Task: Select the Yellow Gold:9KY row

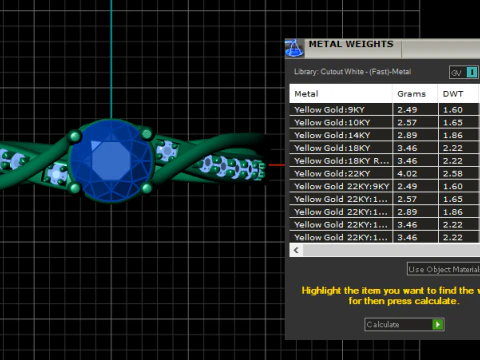Action: click(x=385, y=110)
